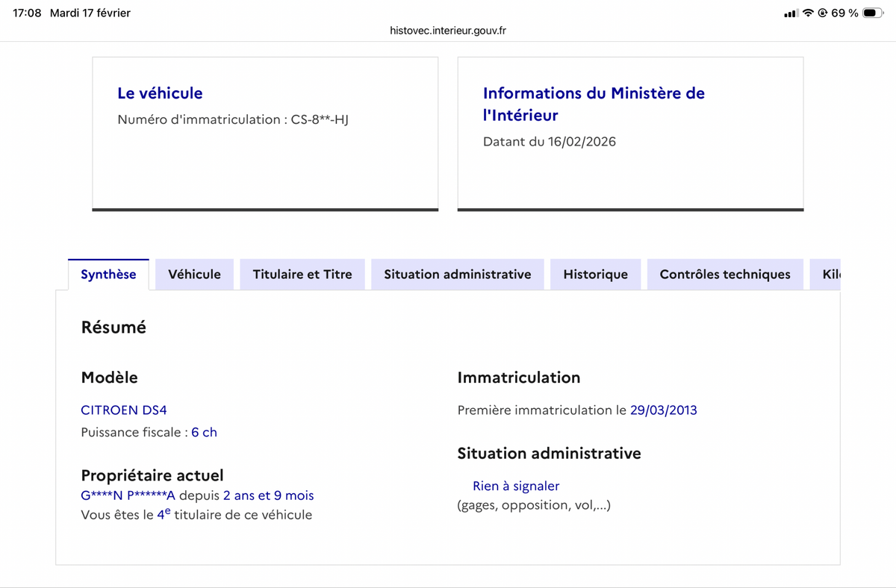Viewport: 896px width, 588px height.
Task: Tap the Le véhicule card heading
Action: 160,93
